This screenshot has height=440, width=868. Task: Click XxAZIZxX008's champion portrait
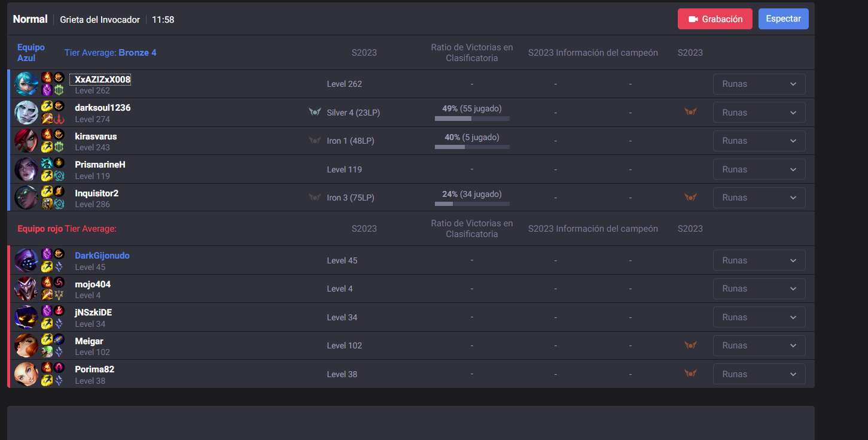[x=26, y=84]
